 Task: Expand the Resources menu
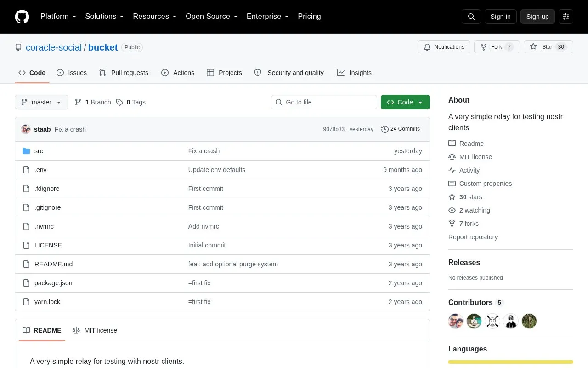[x=155, y=17]
